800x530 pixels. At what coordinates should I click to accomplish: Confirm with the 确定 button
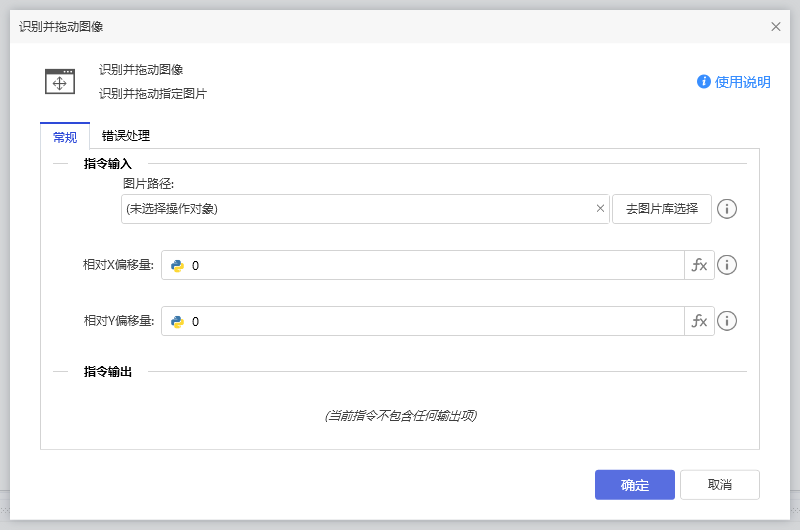point(634,485)
